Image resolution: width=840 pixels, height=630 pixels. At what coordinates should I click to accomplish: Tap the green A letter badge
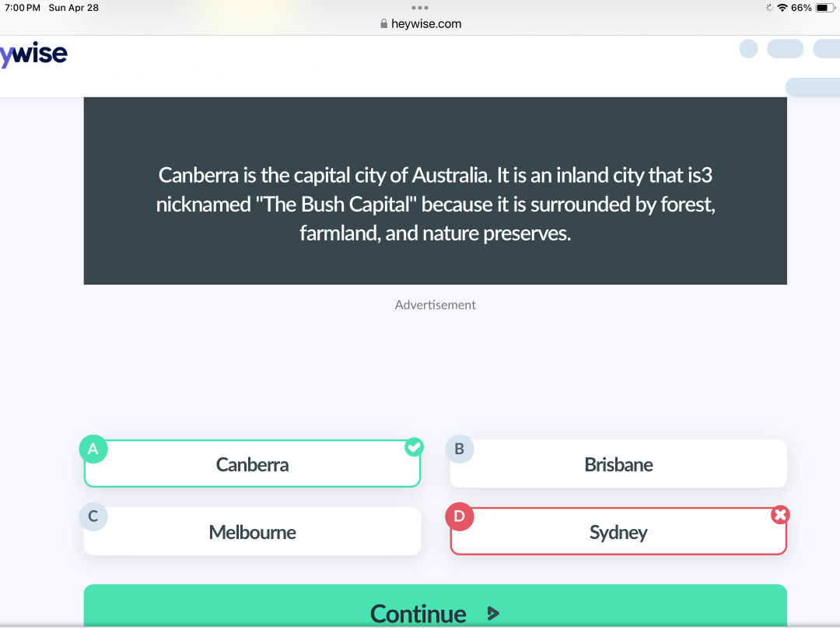93,449
